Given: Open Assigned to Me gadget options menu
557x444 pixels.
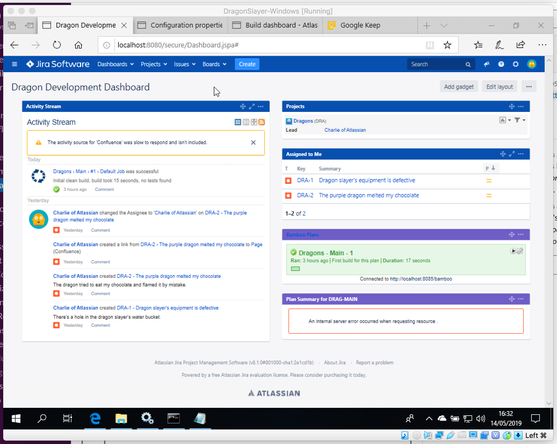Looking at the screenshot, I should (x=521, y=154).
